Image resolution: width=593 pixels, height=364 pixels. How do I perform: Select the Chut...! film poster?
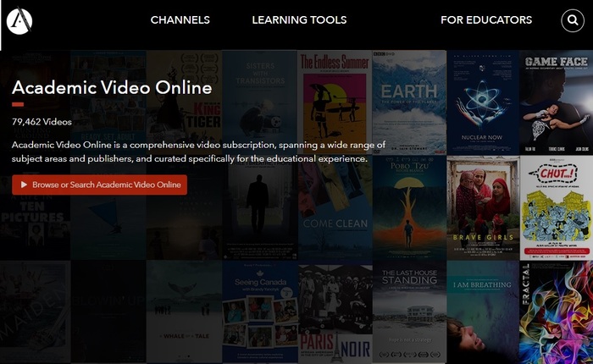(556, 206)
